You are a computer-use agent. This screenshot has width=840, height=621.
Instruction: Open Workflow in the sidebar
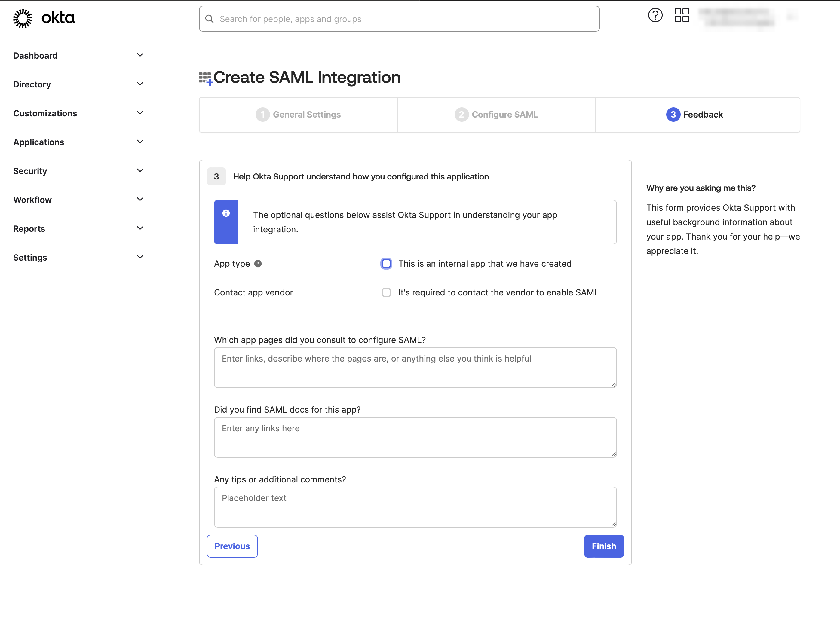(32, 200)
